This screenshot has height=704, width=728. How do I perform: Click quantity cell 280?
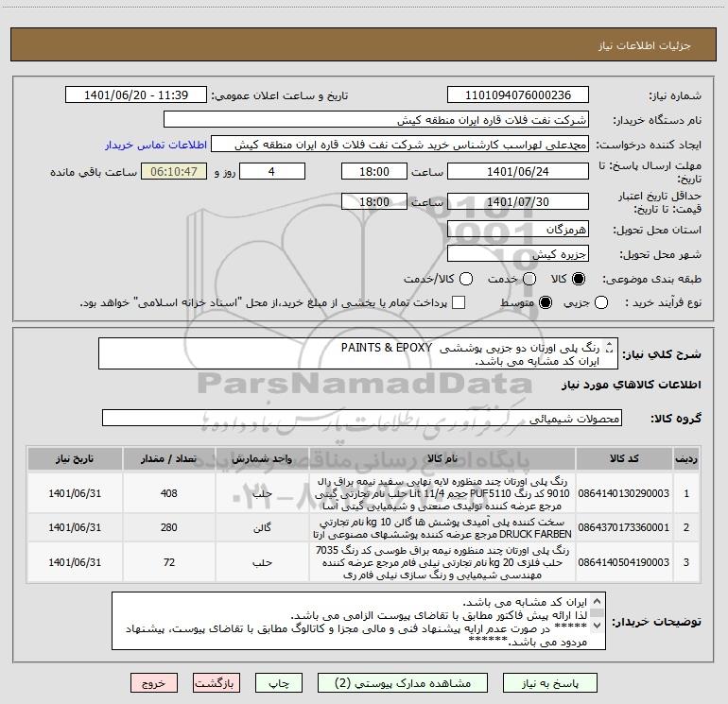click(169, 527)
